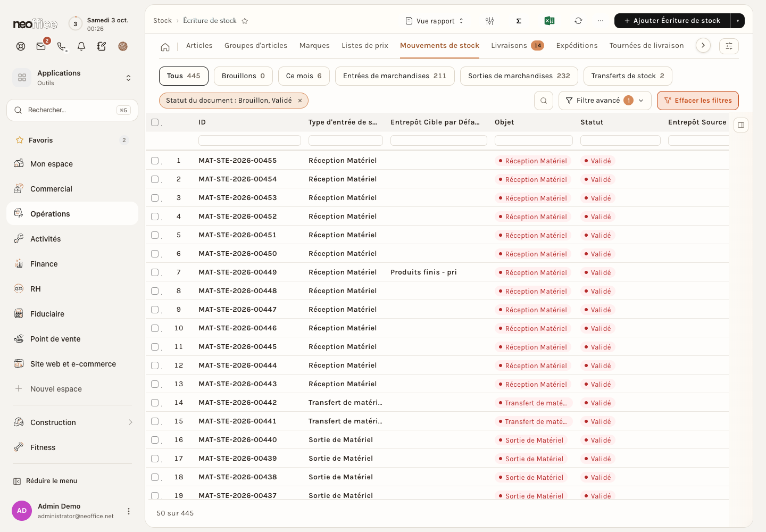Image resolution: width=766 pixels, height=532 pixels.
Task: Click the support lifebuoy icon
Action: point(21,46)
